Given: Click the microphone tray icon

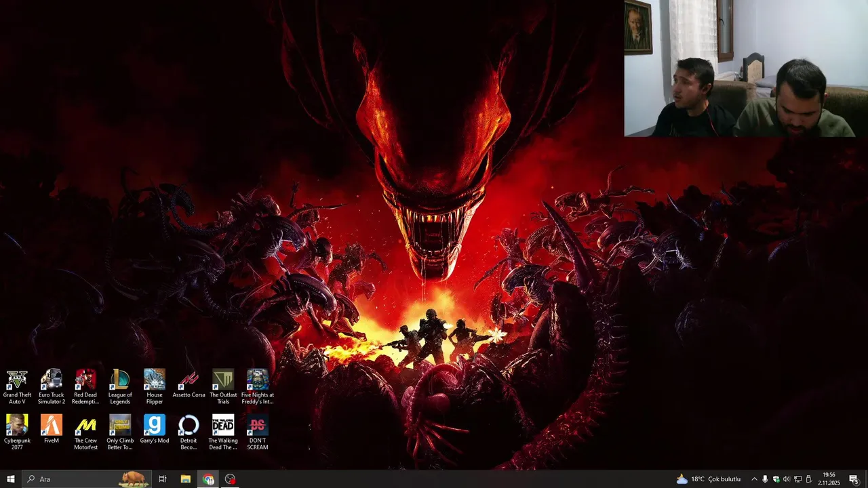Looking at the screenshot, I should tap(765, 479).
